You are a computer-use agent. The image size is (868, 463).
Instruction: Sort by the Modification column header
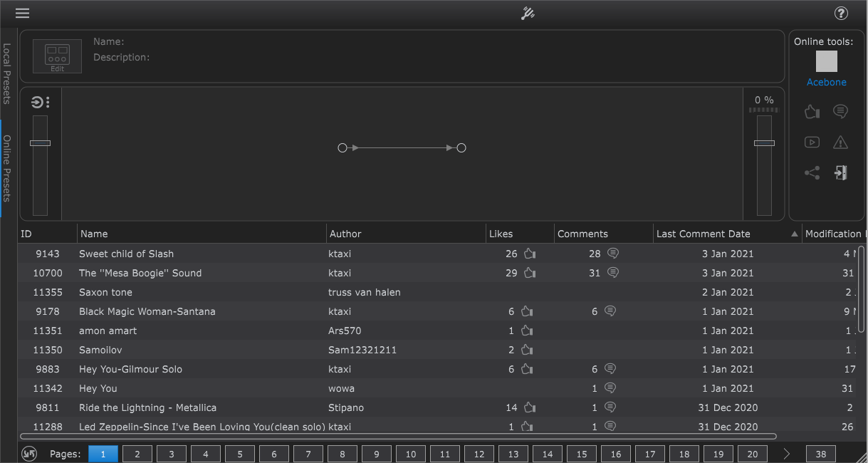(x=835, y=234)
